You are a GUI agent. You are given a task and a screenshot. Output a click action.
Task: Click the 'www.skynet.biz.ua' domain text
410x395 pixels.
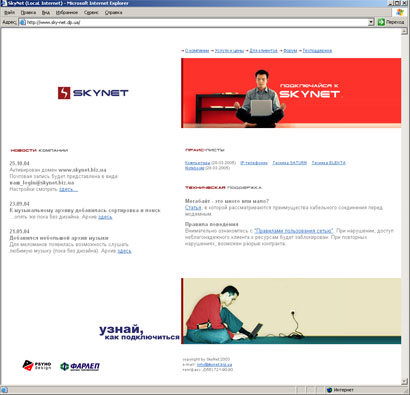pyautogui.click(x=82, y=170)
